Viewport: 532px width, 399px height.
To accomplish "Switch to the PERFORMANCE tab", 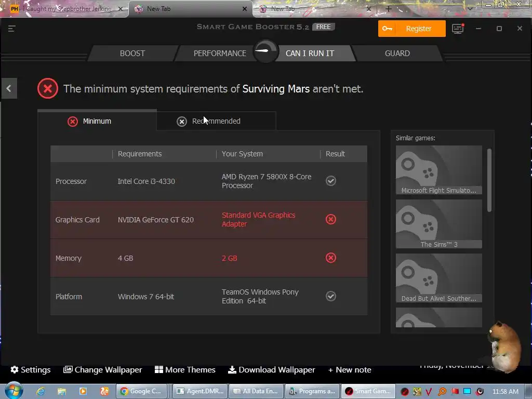I will [220, 54].
